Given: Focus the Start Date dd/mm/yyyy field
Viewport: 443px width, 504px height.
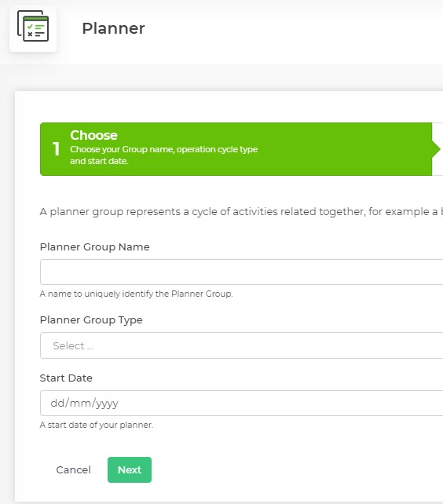Looking at the screenshot, I should click(242, 403).
